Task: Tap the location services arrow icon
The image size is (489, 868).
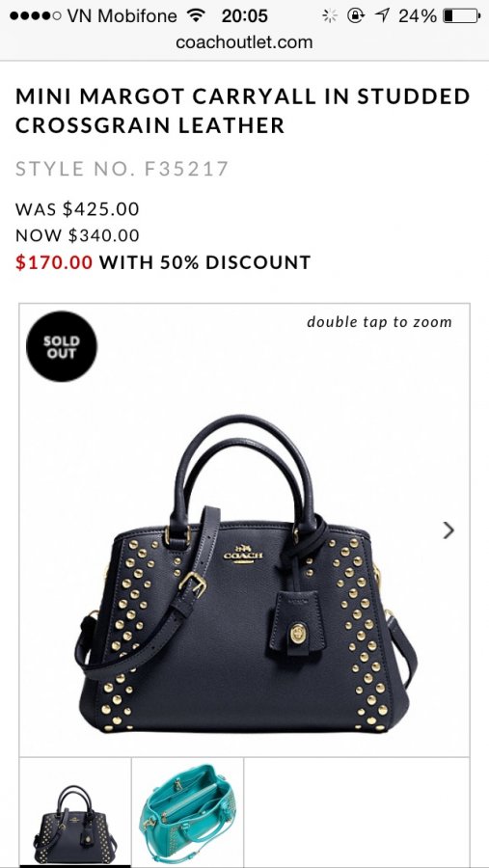Action: pos(382,15)
